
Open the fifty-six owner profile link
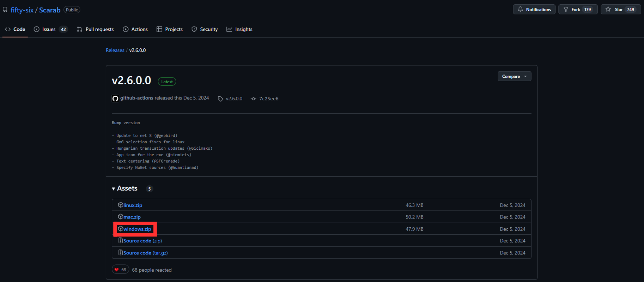click(x=22, y=10)
